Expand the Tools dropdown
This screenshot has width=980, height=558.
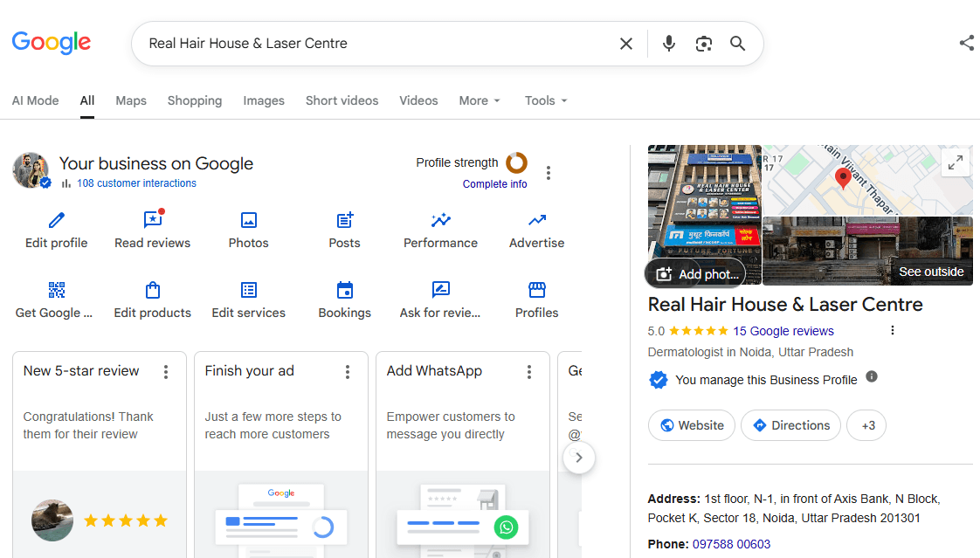[546, 100]
